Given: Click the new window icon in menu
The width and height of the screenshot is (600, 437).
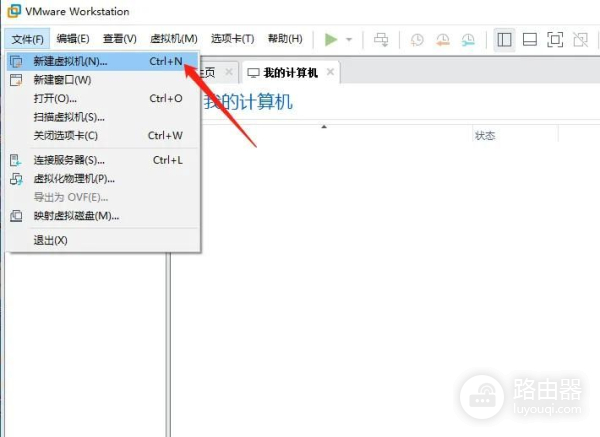Looking at the screenshot, I should [16, 80].
